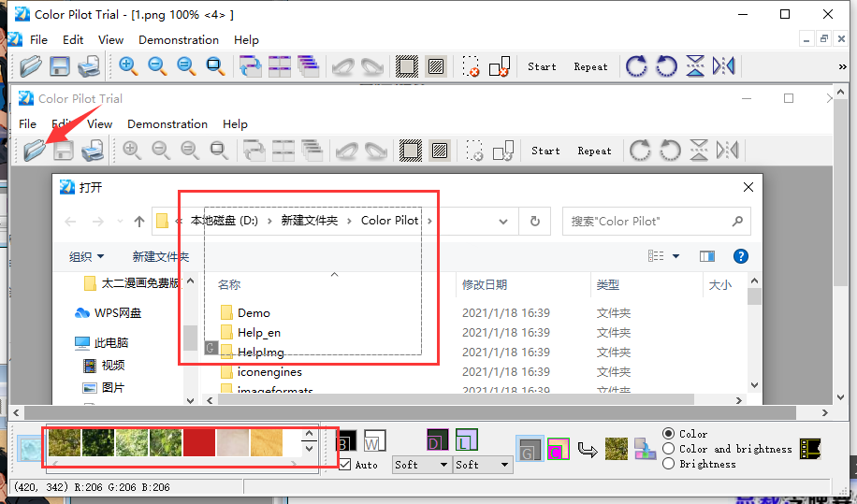Open the 组织 dropdown in Open dialog
The width and height of the screenshot is (857, 504).
point(86,256)
